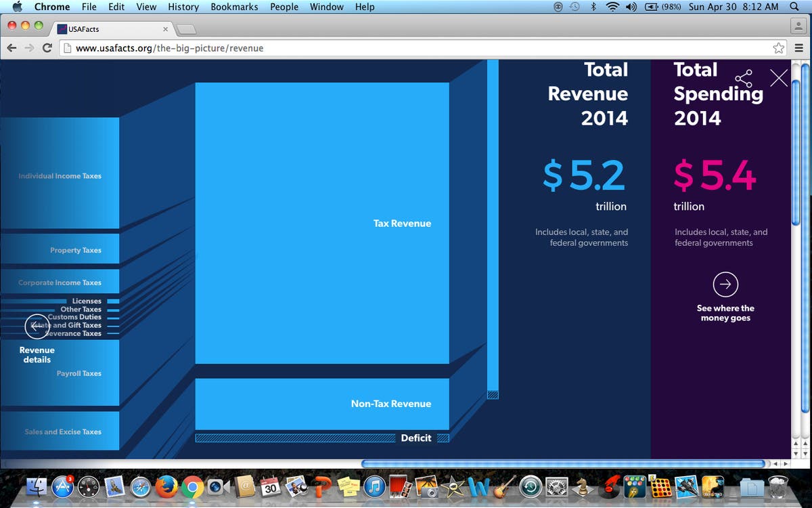Click the 'See where the money goes' link

coord(725,313)
